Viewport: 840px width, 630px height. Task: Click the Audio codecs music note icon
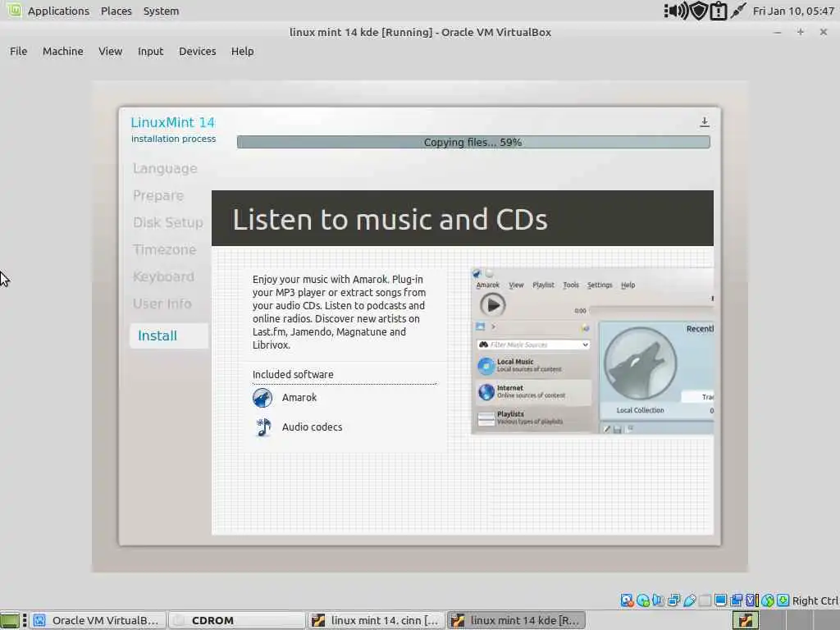(263, 427)
